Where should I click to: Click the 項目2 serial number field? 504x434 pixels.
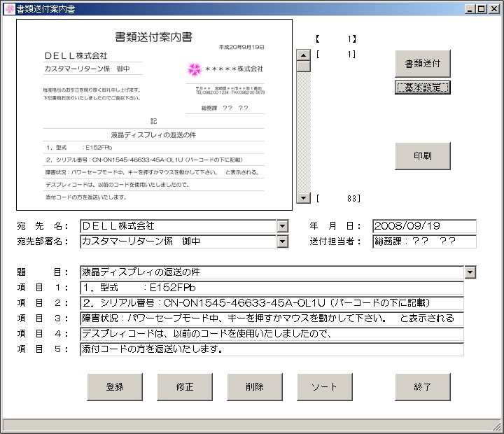272,303
